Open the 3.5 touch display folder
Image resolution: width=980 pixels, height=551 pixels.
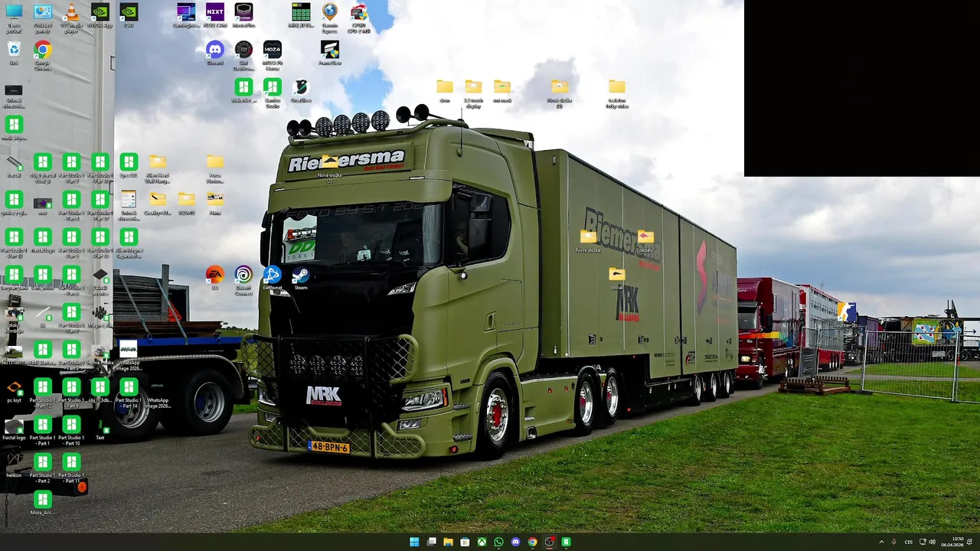tap(473, 93)
